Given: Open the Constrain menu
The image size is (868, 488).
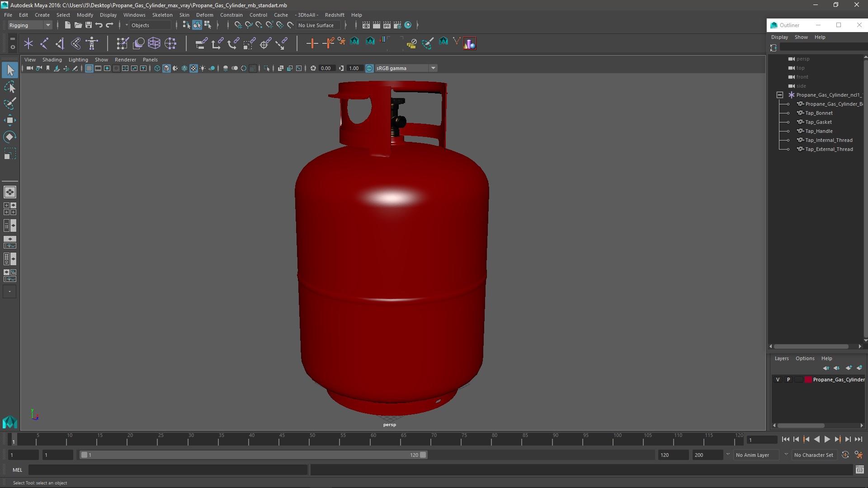Looking at the screenshot, I should coord(231,15).
